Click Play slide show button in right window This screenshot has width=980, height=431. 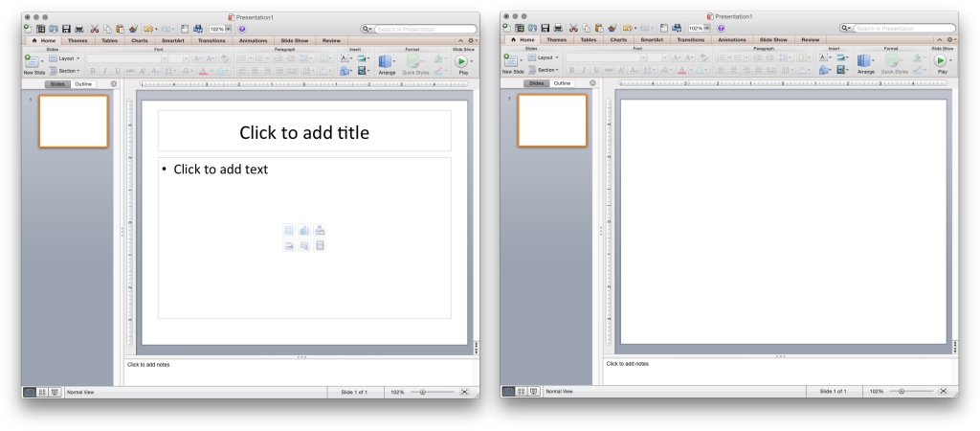(x=940, y=61)
